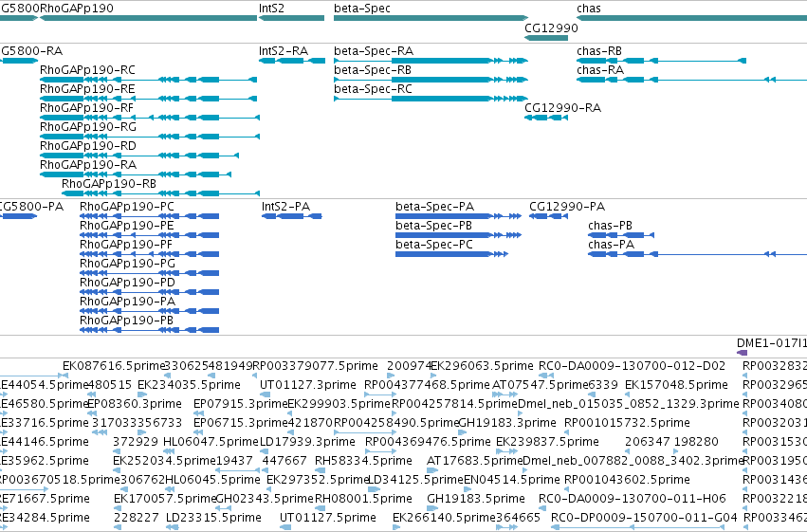Select the EK299903.5prime EST label

[339, 404]
